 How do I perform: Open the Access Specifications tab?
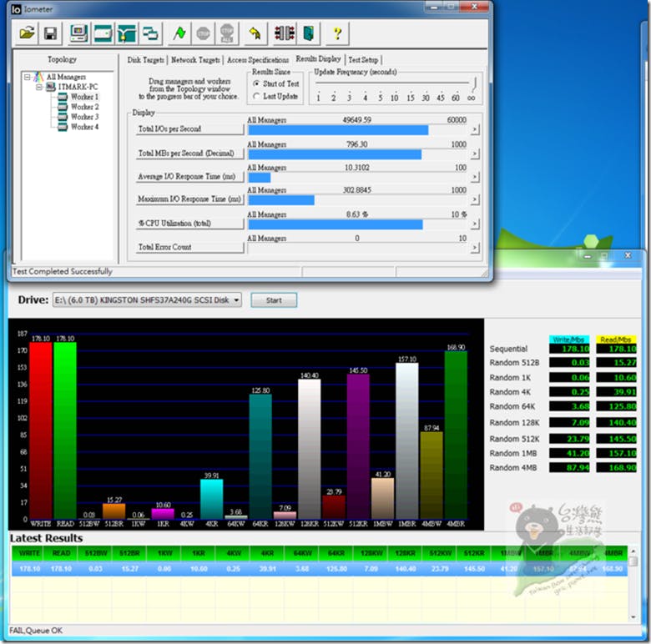click(258, 60)
